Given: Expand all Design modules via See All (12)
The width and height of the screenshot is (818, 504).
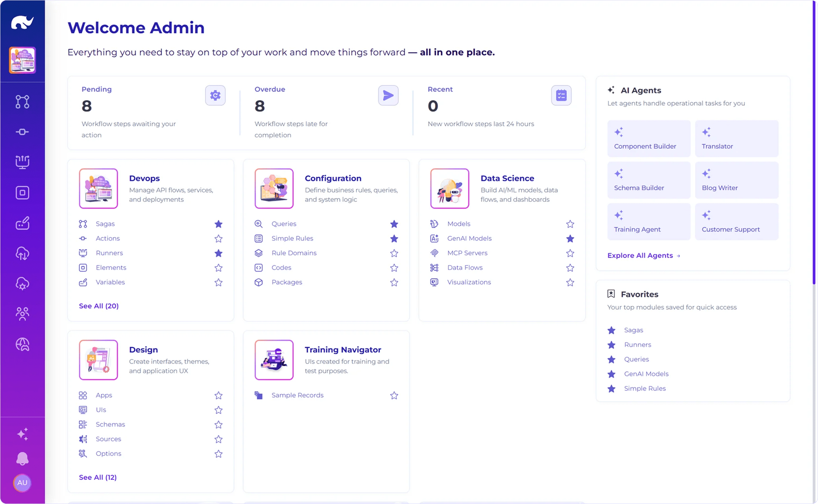Looking at the screenshot, I should (x=97, y=477).
